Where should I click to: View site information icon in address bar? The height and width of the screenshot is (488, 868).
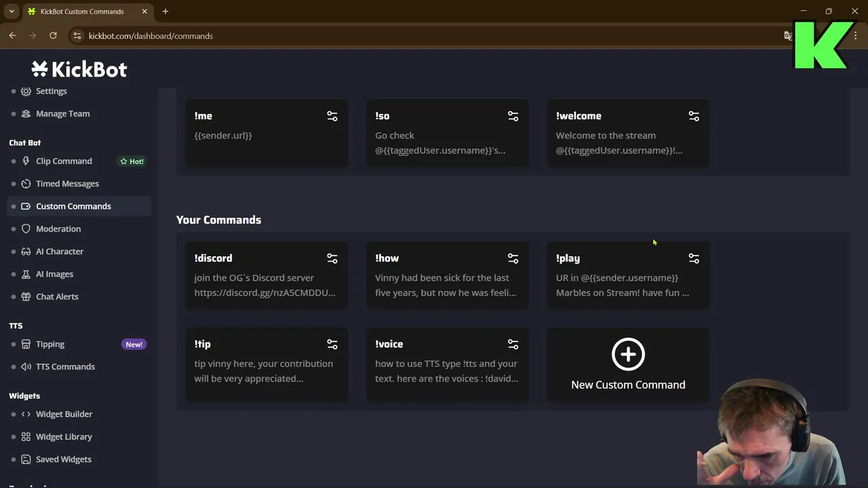click(x=77, y=36)
